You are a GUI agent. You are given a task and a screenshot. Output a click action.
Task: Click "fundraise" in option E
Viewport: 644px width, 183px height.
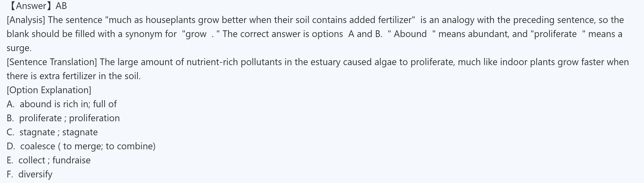(x=71, y=160)
